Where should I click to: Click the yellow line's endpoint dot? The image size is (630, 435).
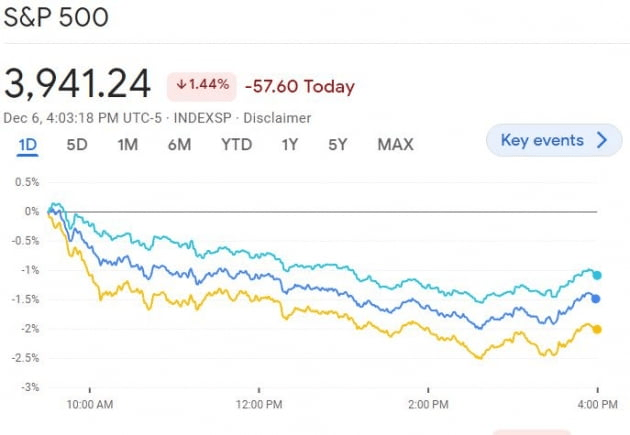pos(597,329)
